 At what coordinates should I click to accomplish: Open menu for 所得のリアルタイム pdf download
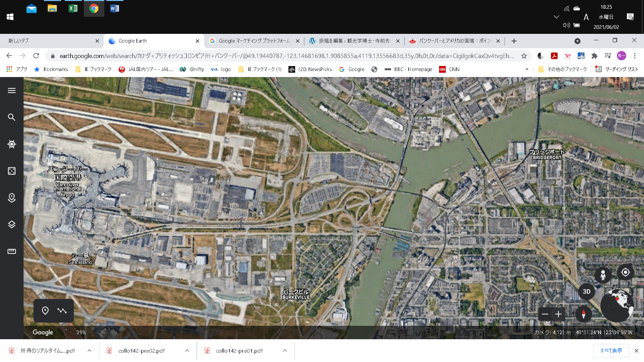(x=90, y=351)
